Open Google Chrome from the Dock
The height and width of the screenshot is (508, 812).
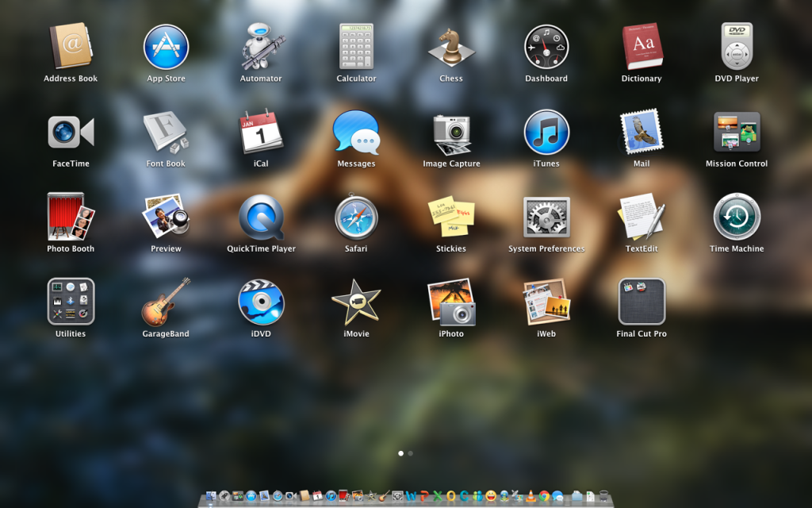pos(544,496)
